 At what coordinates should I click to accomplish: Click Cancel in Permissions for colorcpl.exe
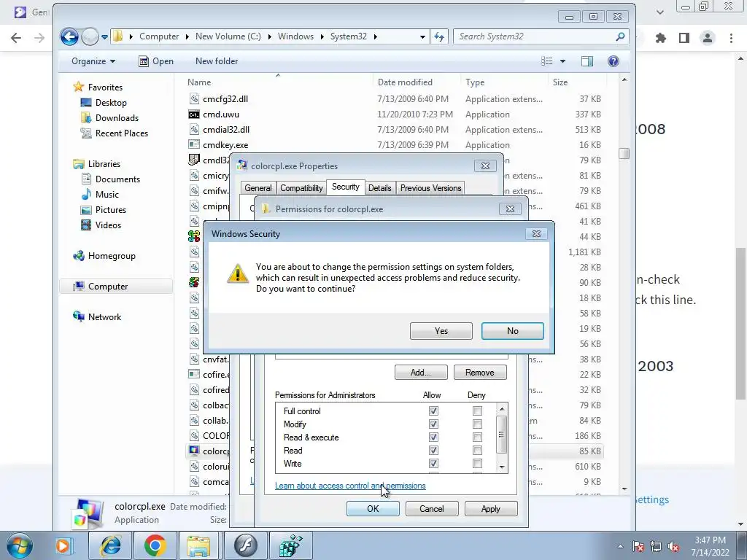point(432,508)
